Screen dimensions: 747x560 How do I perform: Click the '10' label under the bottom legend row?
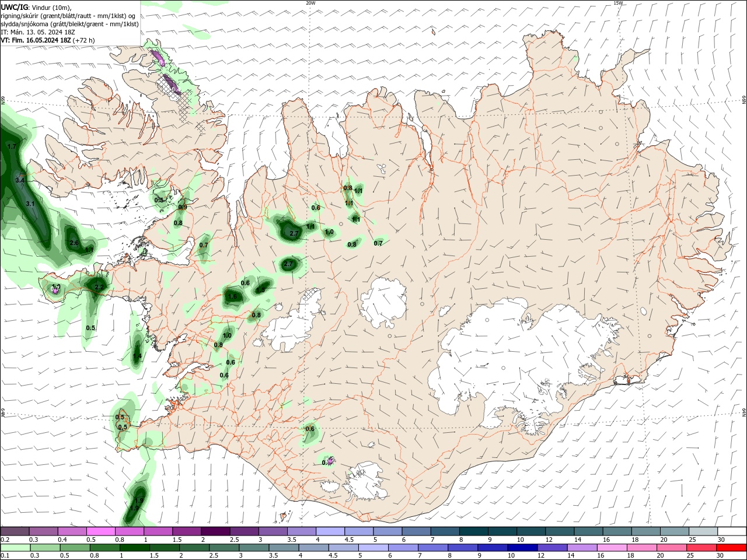[x=511, y=556]
